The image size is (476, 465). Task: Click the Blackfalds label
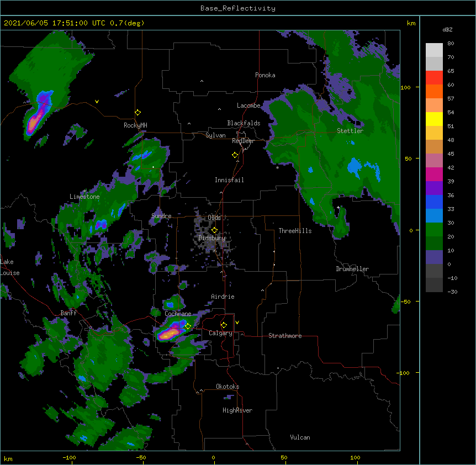point(244,123)
